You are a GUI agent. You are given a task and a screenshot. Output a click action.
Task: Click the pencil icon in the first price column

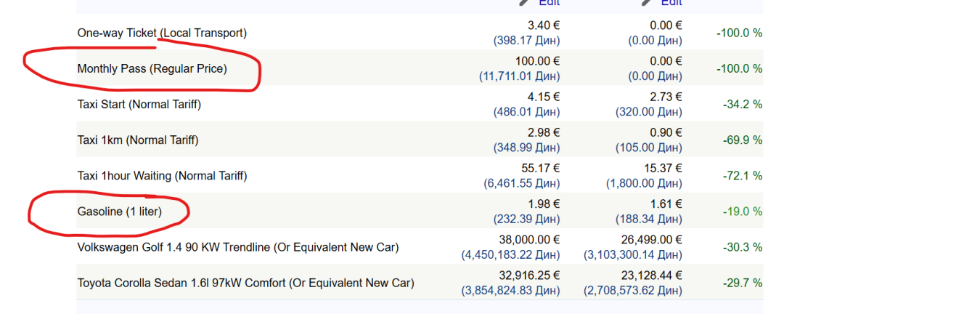pos(525,2)
